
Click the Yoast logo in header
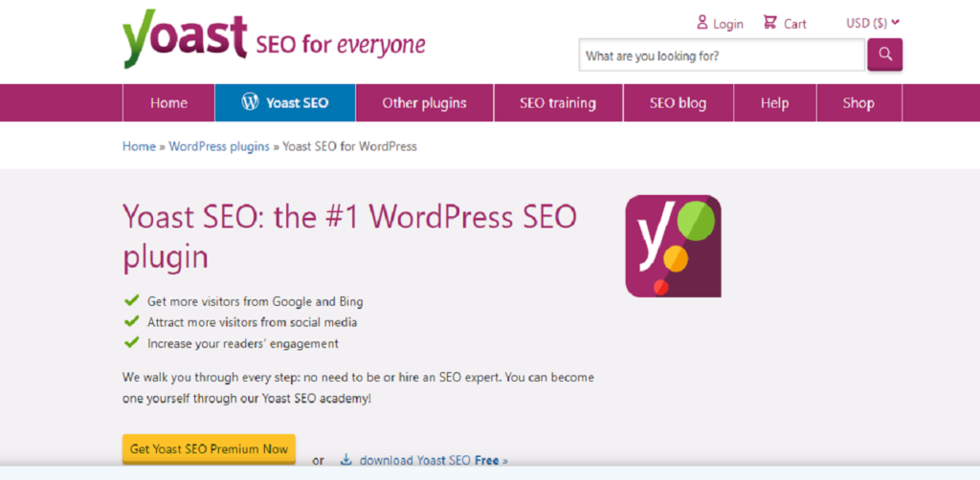[x=186, y=38]
